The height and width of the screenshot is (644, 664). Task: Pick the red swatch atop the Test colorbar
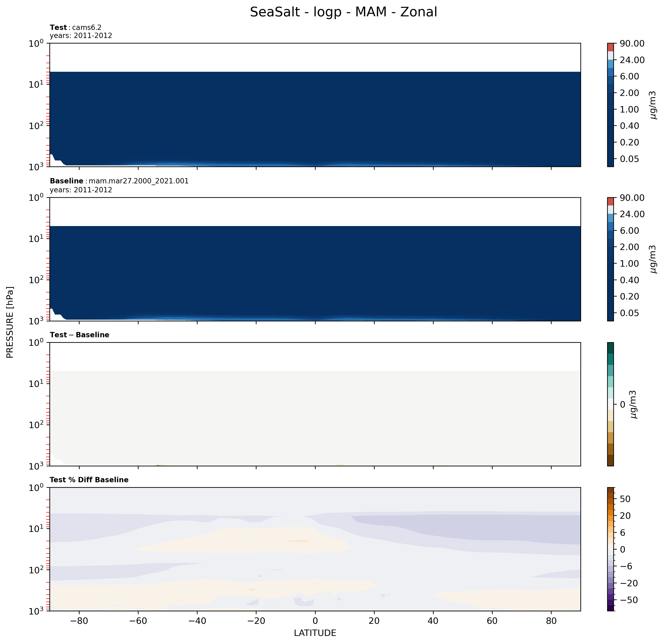(x=611, y=47)
